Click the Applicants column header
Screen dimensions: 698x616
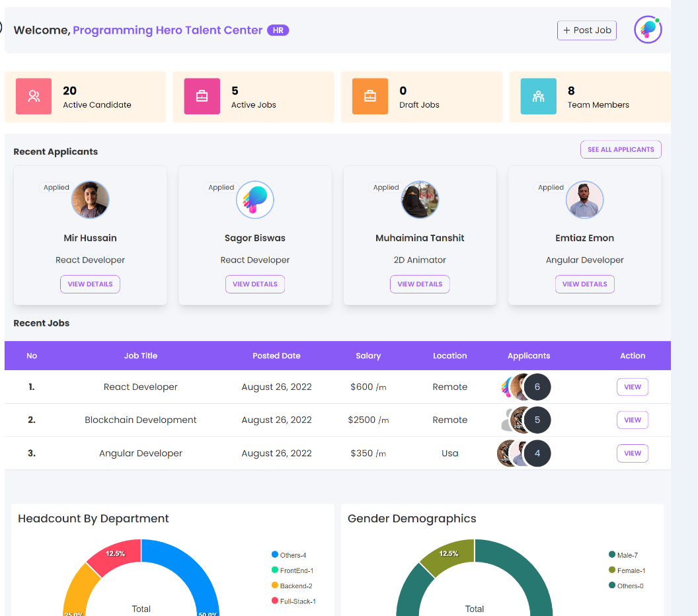click(529, 356)
